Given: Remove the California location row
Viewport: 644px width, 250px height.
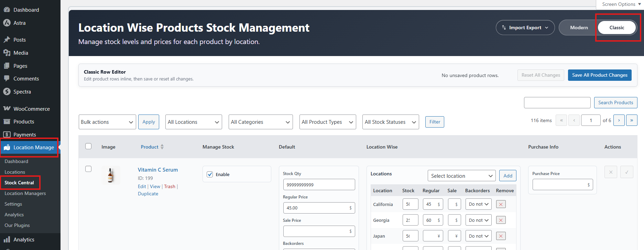Looking at the screenshot, I should (x=501, y=204).
